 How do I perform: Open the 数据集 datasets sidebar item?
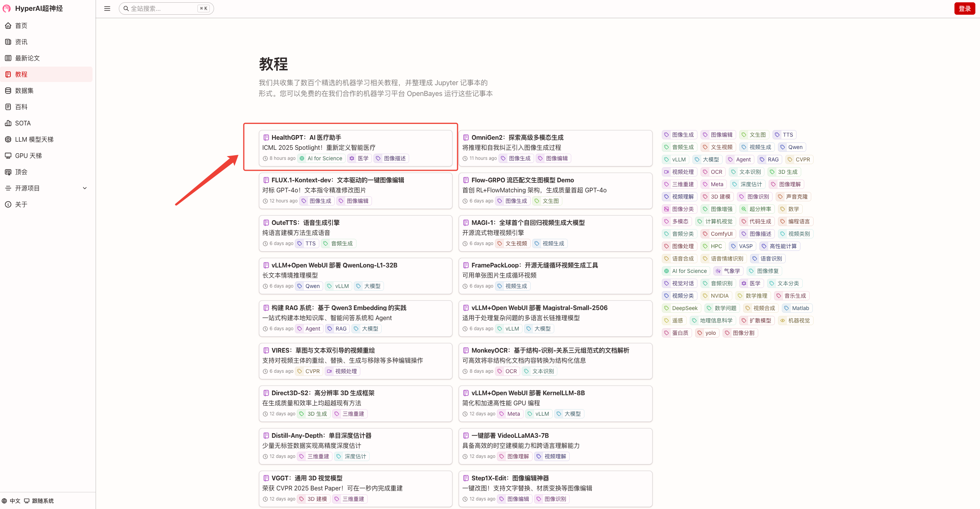click(24, 91)
